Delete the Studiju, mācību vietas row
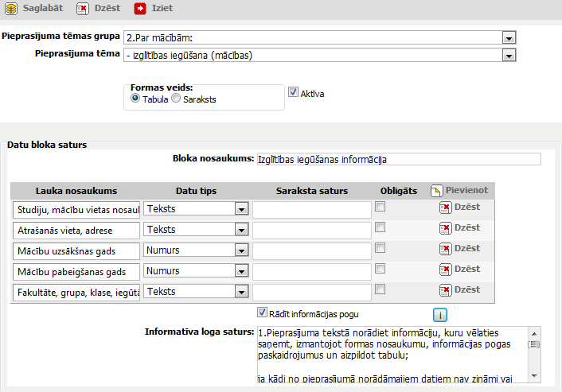562x392 pixels. [x=446, y=208]
